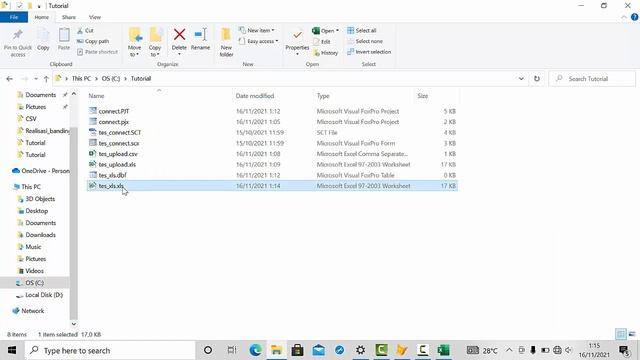The height and width of the screenshot is (360, 640).
Task: Open Excel from the taskbar
Action: coord(444,350)
